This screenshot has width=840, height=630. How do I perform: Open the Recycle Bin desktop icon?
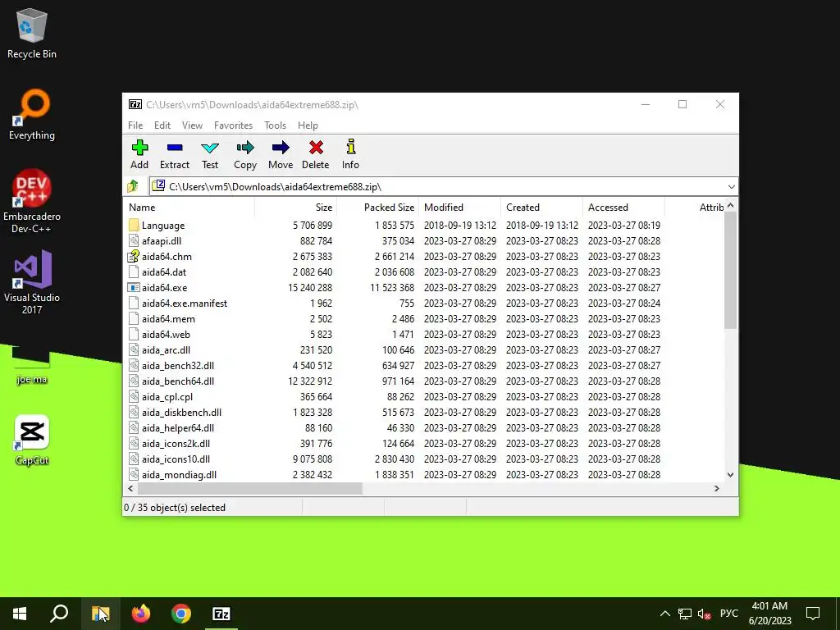coord(32,34)
